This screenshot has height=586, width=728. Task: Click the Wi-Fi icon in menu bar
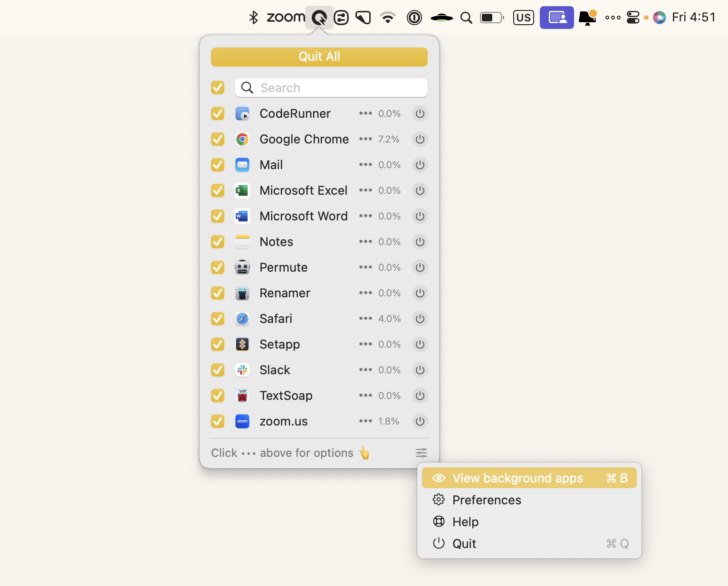[x=388, y=18]
